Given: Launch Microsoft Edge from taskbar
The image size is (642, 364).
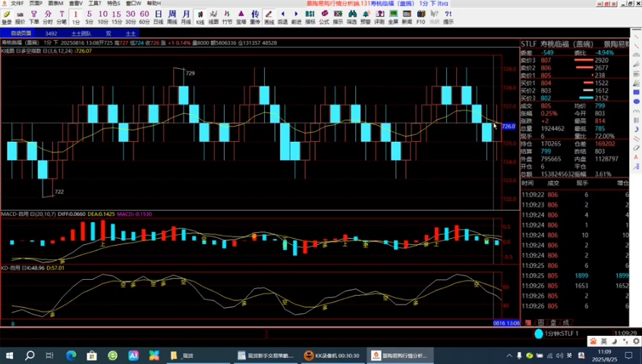Looking at the screenshot, I should click(x=71, y=356).
